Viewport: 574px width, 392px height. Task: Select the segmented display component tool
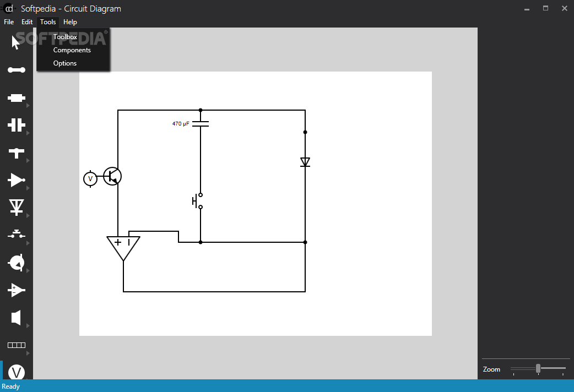tap(17, 345)
